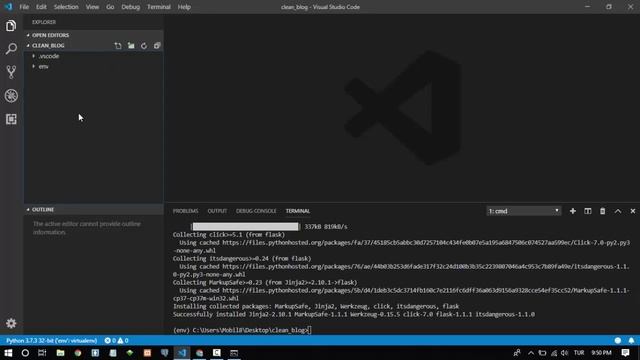Maximize the terminal panel with up chevron
640x360 pixels.
618,211
